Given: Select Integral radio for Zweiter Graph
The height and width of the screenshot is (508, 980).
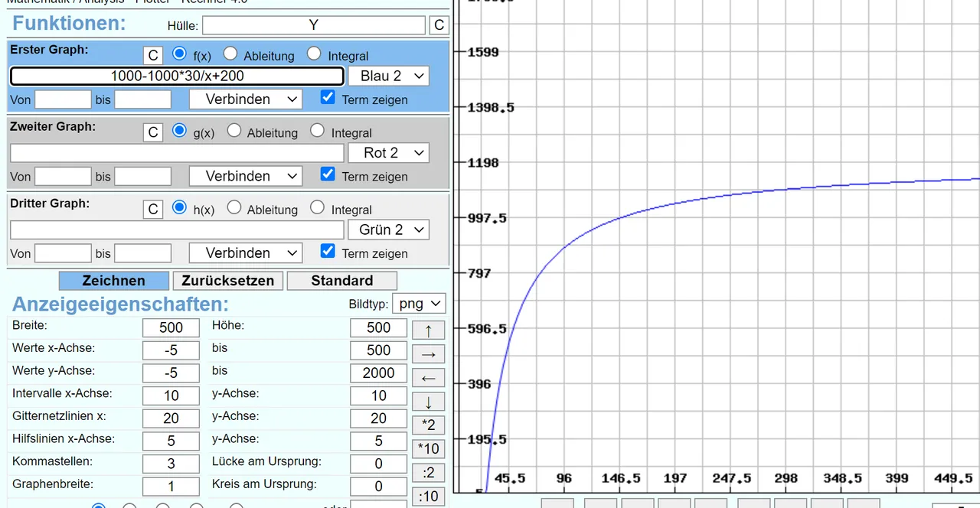Looking at the screenshot, I should click(x=317, y=130).
